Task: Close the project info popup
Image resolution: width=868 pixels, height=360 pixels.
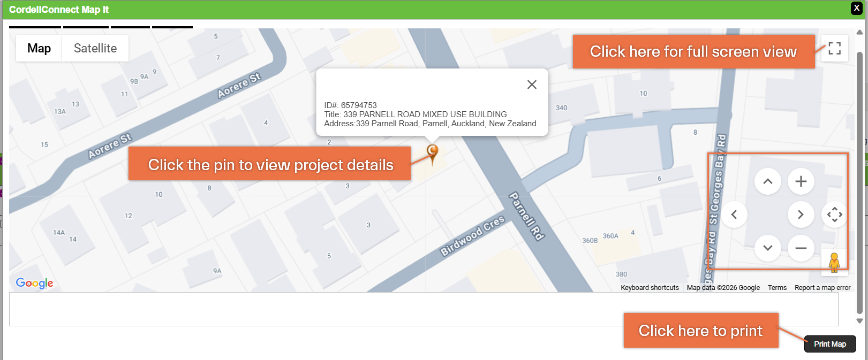Action: click(x=532, y=85)
